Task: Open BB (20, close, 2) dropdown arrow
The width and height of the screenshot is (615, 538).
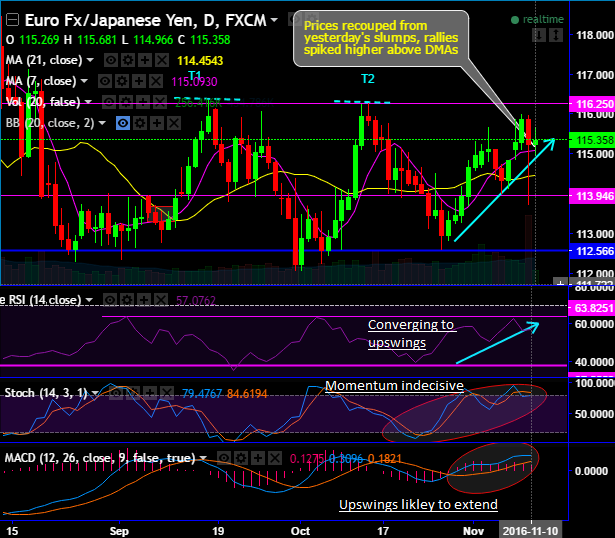Action: coord(102,123)
